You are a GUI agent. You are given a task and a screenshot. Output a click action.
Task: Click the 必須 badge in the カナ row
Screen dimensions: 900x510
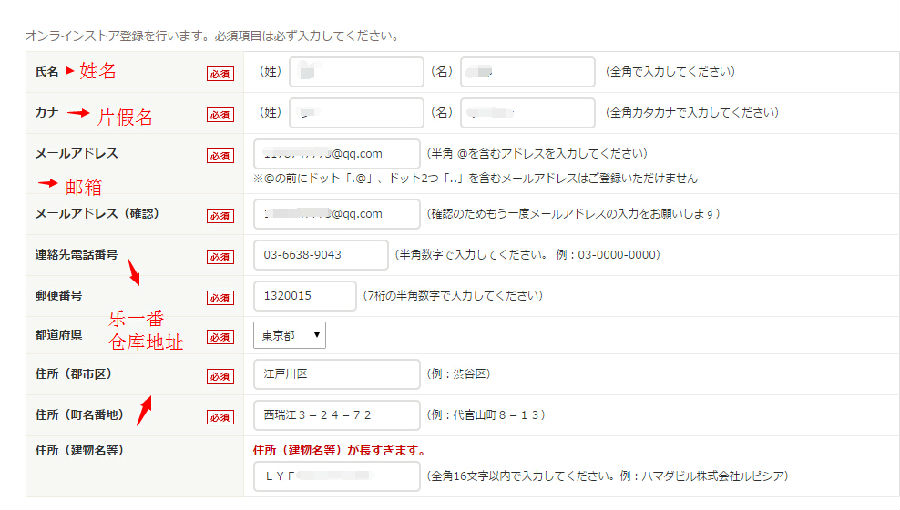point(220,114)
